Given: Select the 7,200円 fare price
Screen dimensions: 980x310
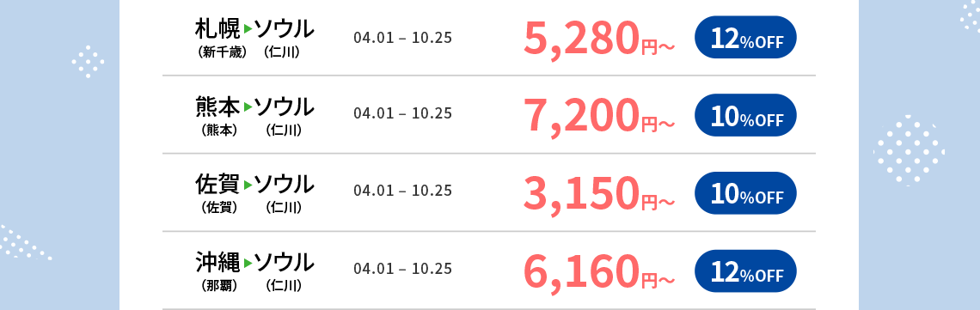Looking at the screenshot, I should [599, 117].
